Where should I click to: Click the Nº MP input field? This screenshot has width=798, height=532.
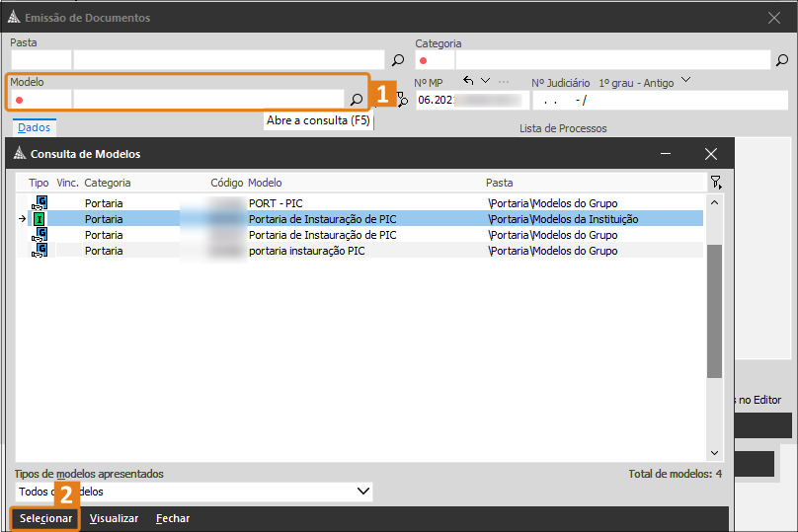click(x=471, y=100)
